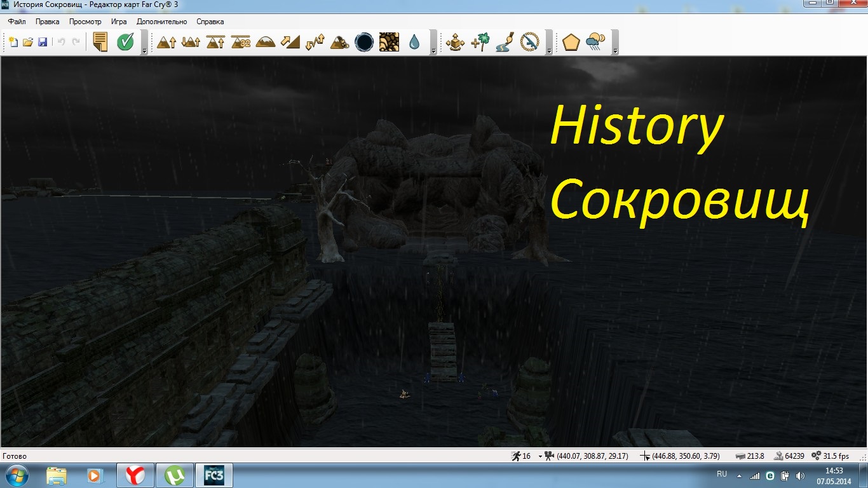The height and width of the screenshot is (488, 868).
Task: Open the Water level droplet tool
Action: [x=414, y=42]
